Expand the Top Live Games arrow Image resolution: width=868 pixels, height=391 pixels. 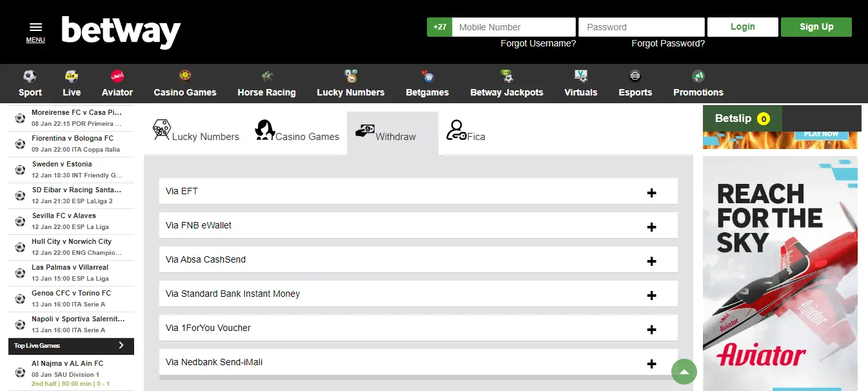[121, 346]
